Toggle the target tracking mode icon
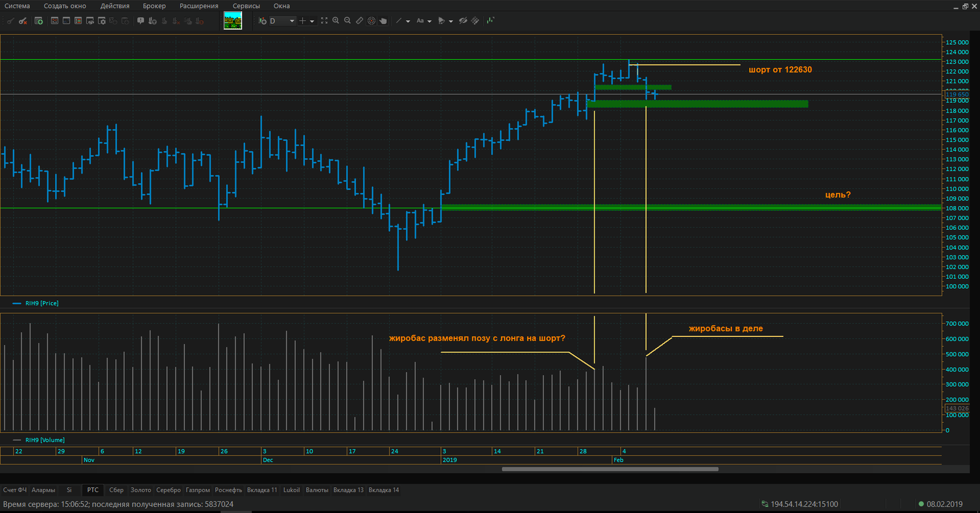 [x=371, y=21]
